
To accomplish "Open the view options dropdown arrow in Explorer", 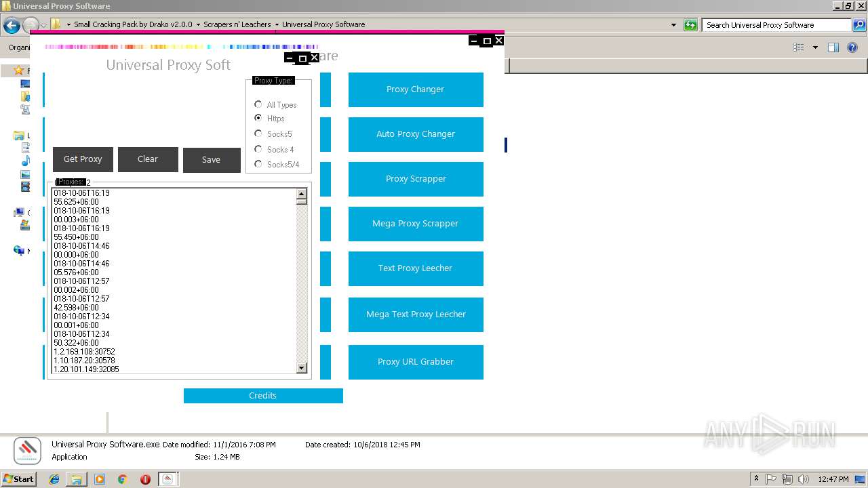I will tap(815, 47).
